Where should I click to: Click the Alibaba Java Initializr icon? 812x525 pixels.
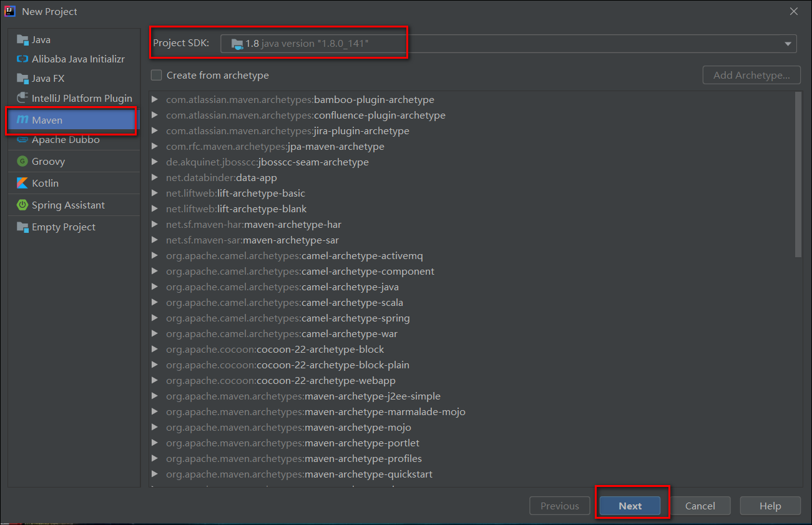coord(22,59)
